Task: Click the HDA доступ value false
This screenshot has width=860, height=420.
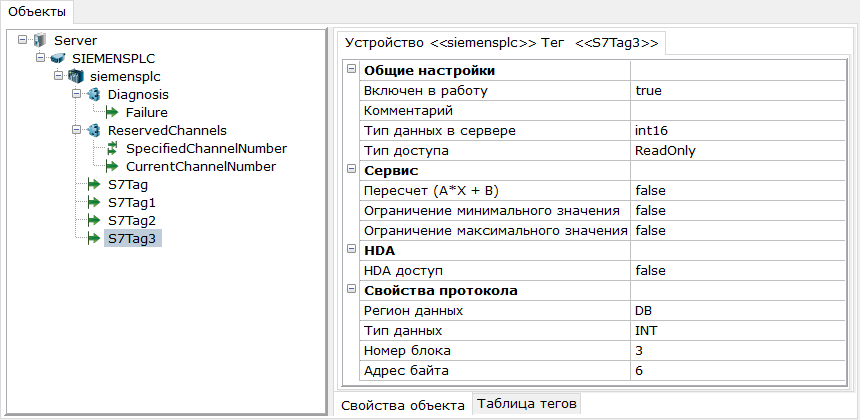Action: (737, 271)
